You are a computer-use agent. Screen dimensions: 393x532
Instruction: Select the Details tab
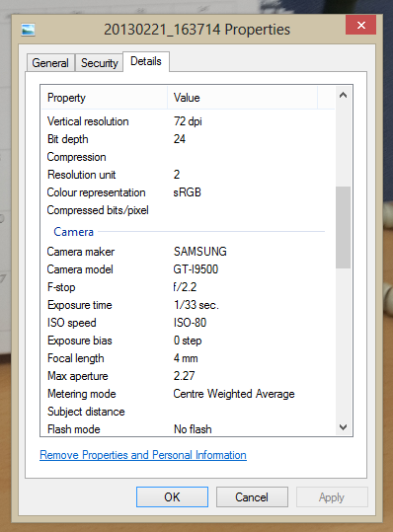click(146, 61)
